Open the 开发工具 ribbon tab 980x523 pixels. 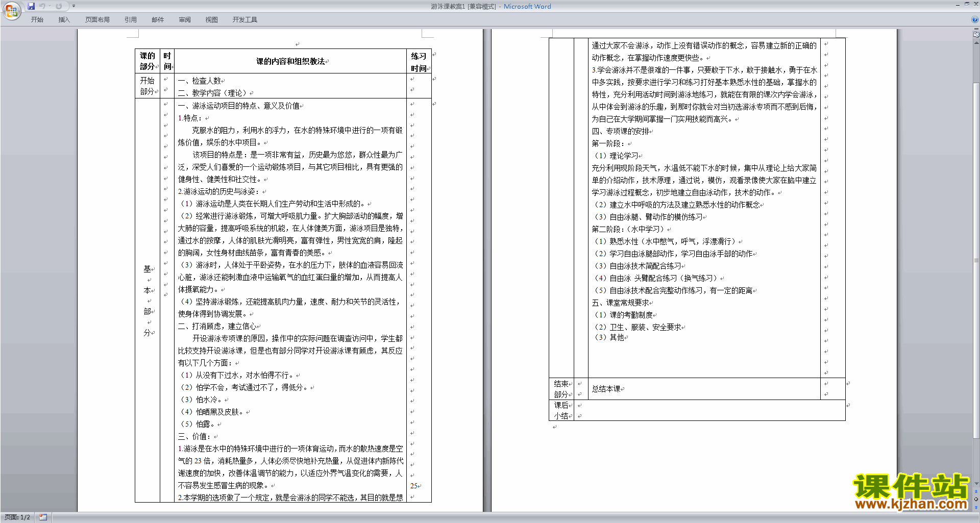coord(245,19)
